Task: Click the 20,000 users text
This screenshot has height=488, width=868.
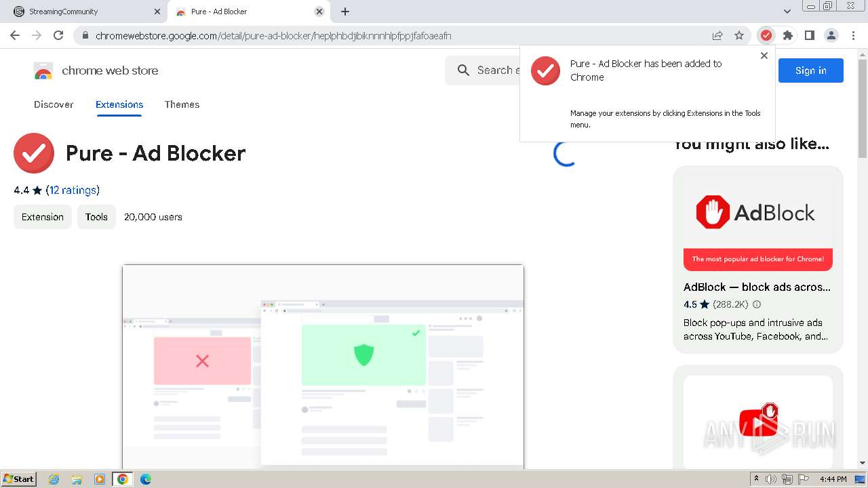Action: (x=153, y=217)
